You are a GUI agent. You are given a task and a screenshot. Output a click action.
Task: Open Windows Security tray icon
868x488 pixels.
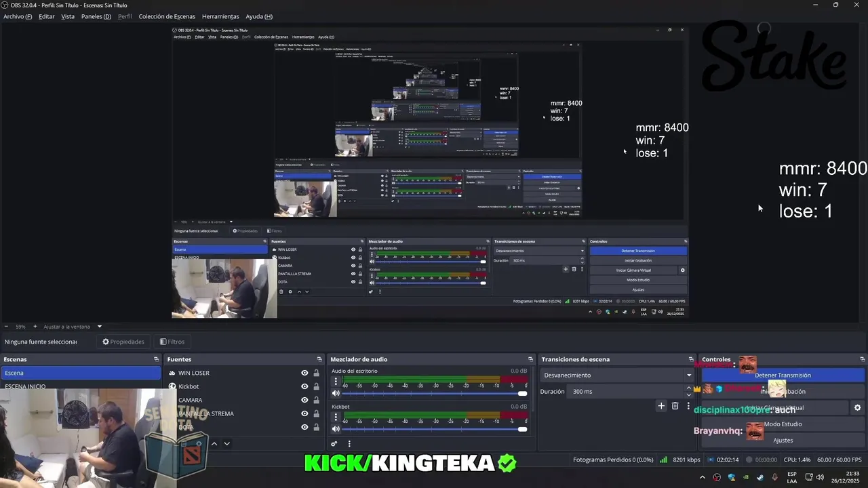coord(731,477)
